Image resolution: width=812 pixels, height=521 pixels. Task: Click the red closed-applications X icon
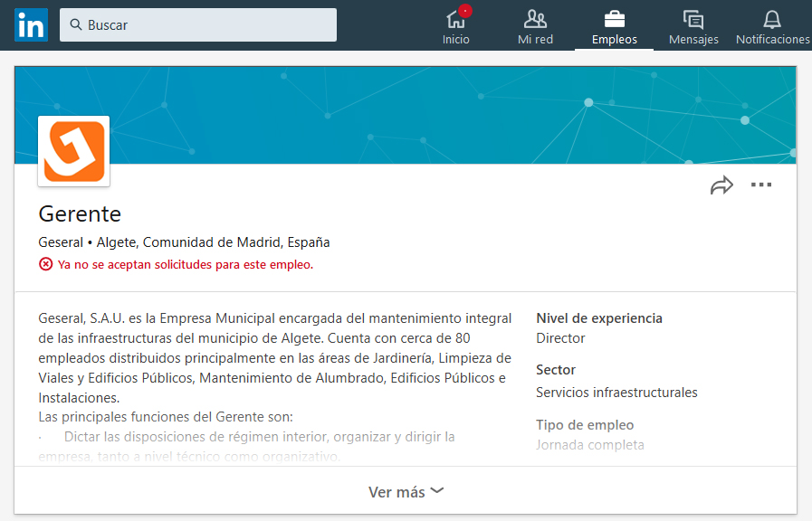point(45,264)
